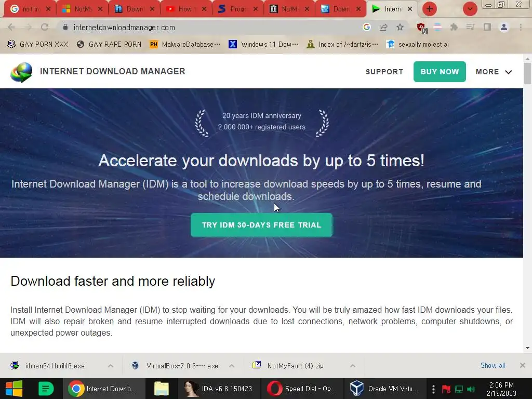The image size is (532, 399).
Task: Click the red flag tray icon
Action: click(446, 389)
